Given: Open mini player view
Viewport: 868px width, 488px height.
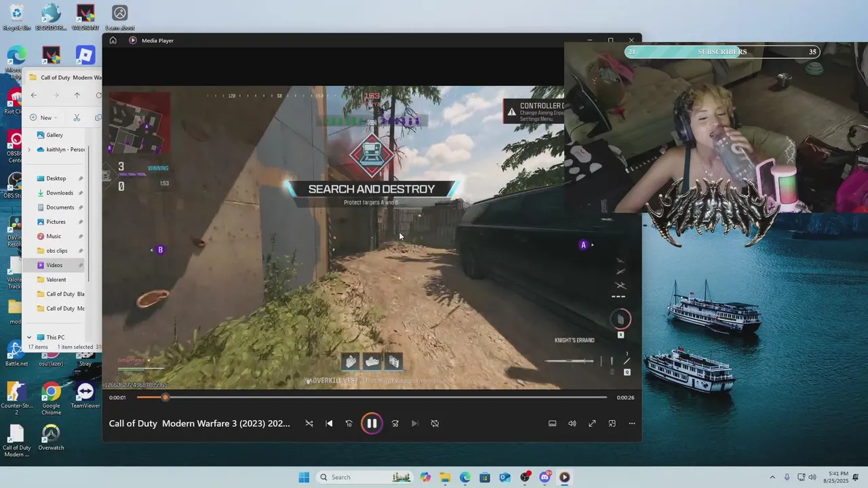Looking at the screenshot, I should click(612, 424).
